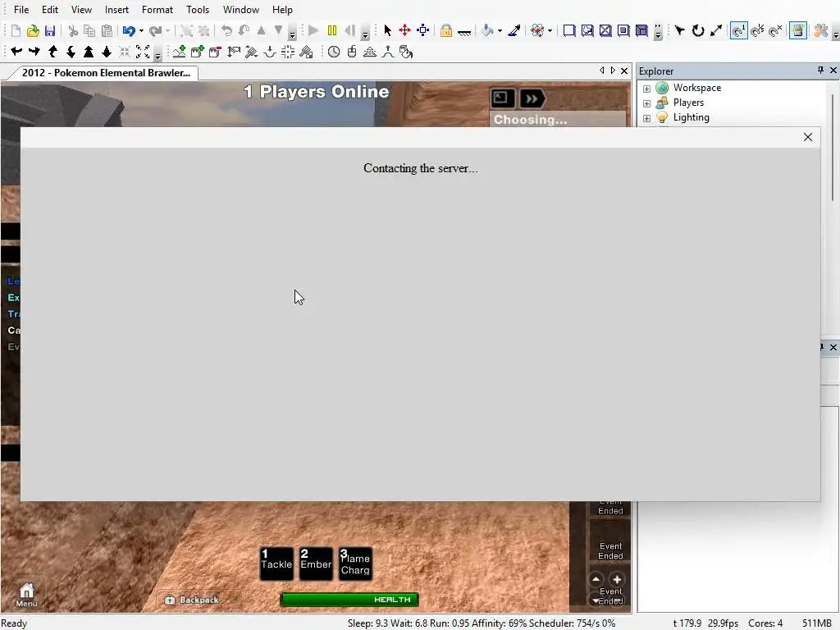
Task: Expand the Players tree node
Action: click(646, 103)
